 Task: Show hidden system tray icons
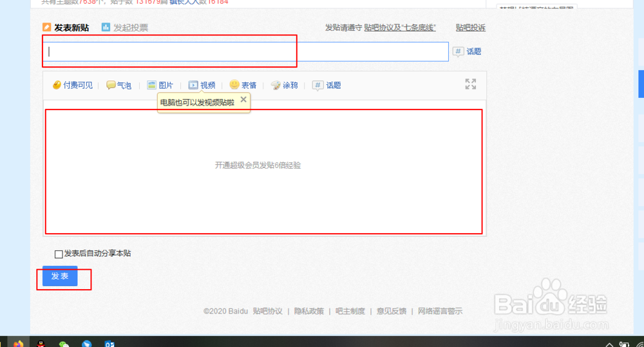pos(609,344)
